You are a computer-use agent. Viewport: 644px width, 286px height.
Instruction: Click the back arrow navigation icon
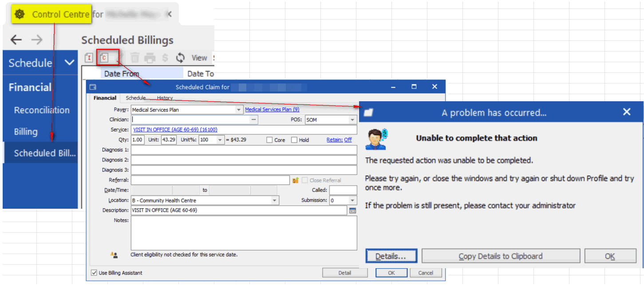coord(16,40)
